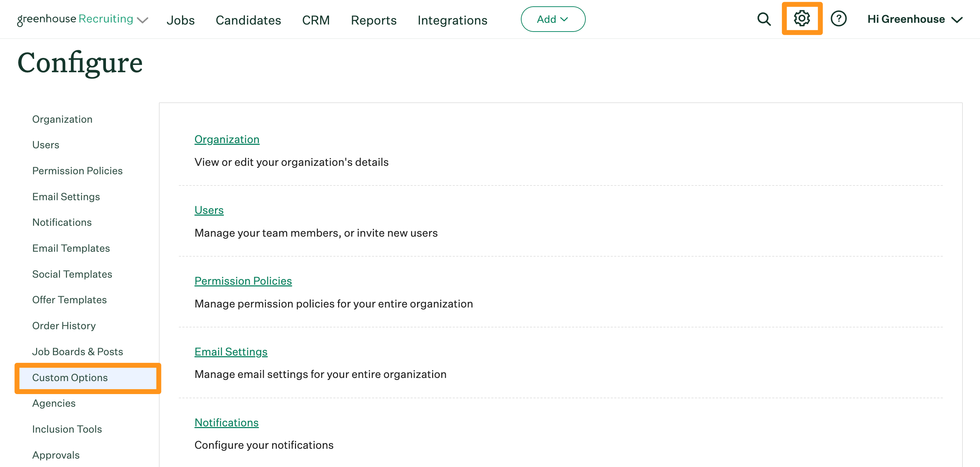The width and height of the screenshot is (980, 467).
Task: Click the Help question mark icon
Action: [x=838, y=19]
